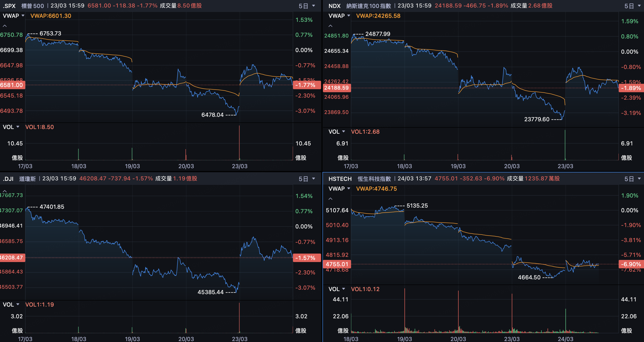This screenshot has width=644, height=342.
Task: Click the up chevron in HSTECH chart
Action: (x=330, y=199)
